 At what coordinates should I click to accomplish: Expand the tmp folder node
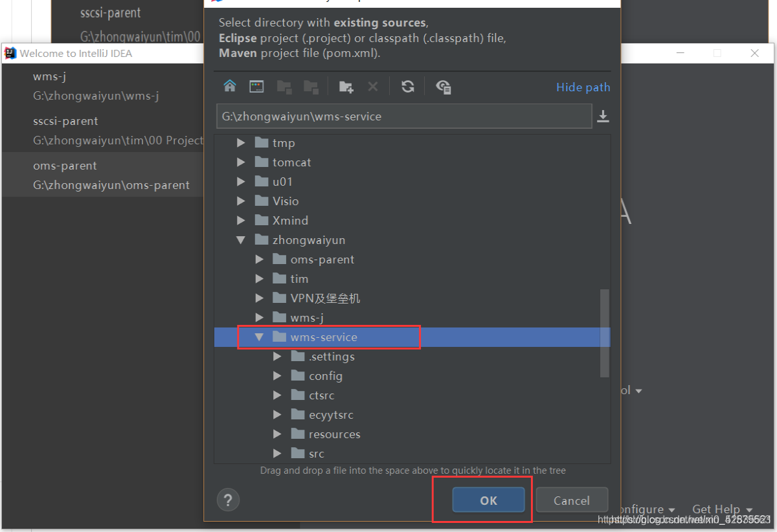coord(241,142)
